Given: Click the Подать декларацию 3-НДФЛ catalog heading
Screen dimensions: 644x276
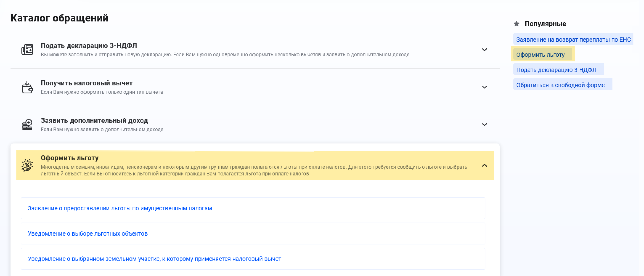Looking at the screenshot, I should tap(89, 45).
